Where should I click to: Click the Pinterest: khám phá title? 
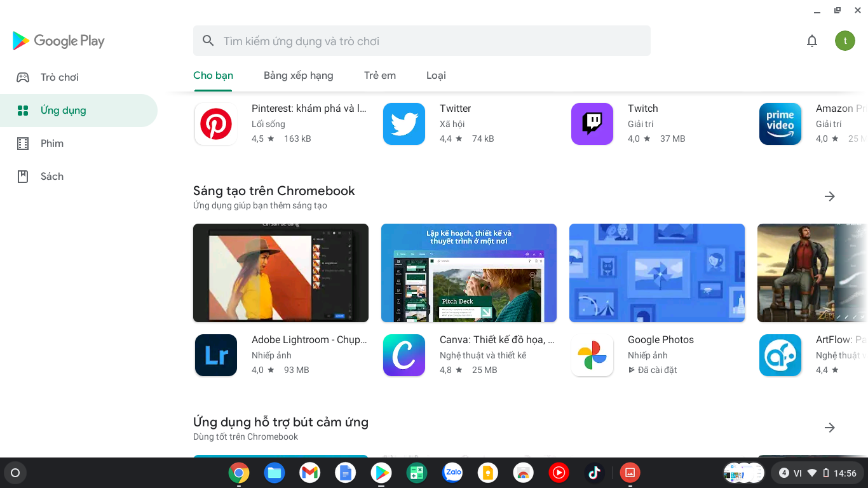(x=309, y=109)
